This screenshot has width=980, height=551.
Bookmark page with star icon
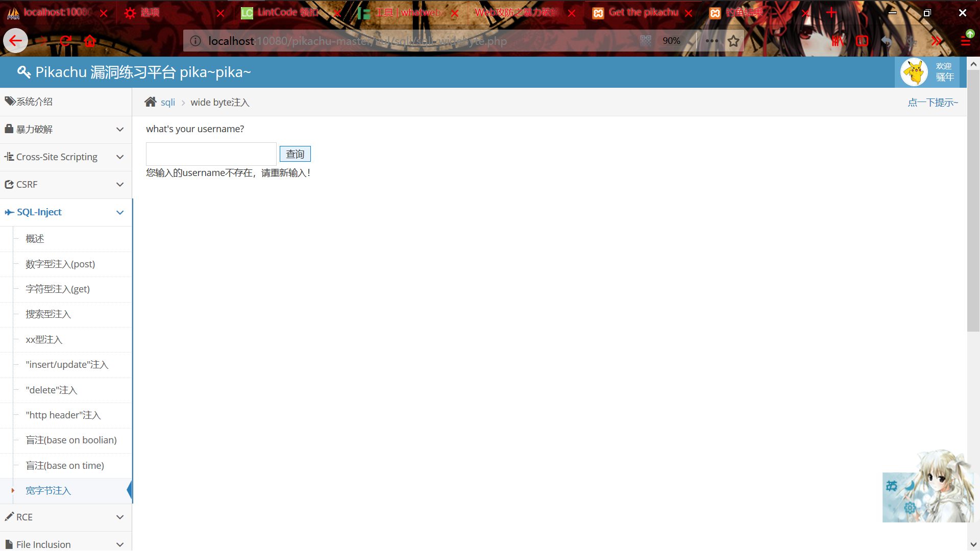click(733, 41)
